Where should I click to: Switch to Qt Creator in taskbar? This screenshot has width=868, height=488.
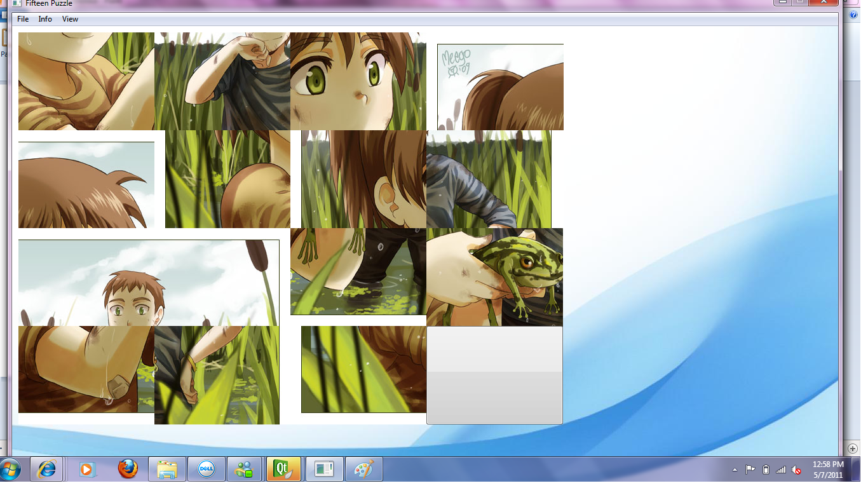pyautogui.click(x=283, y=470)
